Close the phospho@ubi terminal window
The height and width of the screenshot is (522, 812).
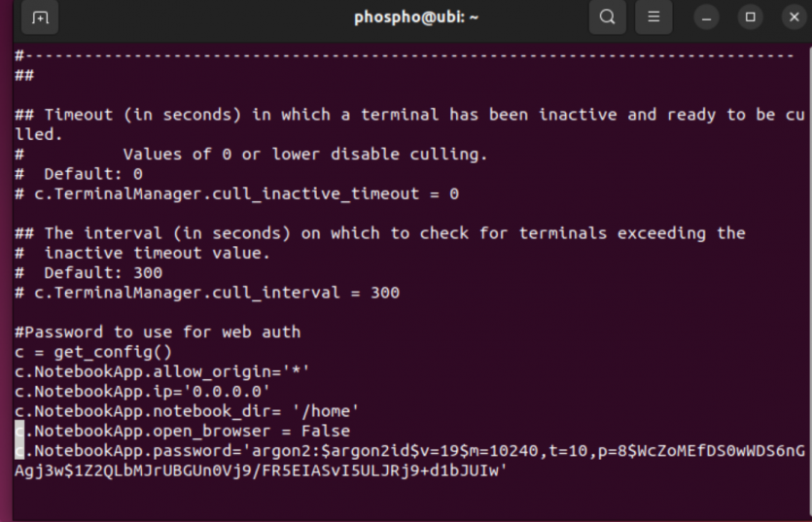[x=794, y=17]
